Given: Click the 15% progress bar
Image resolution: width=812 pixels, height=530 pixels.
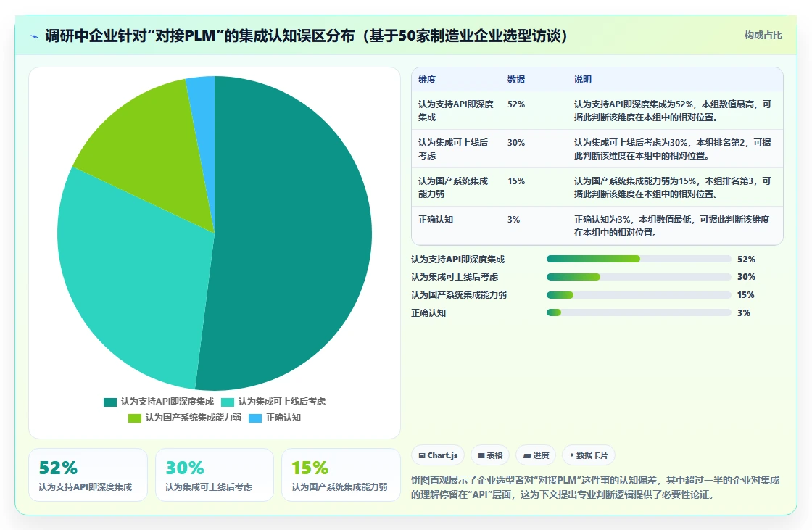Looking at the screenshot, I should click(x=639, y=295).
